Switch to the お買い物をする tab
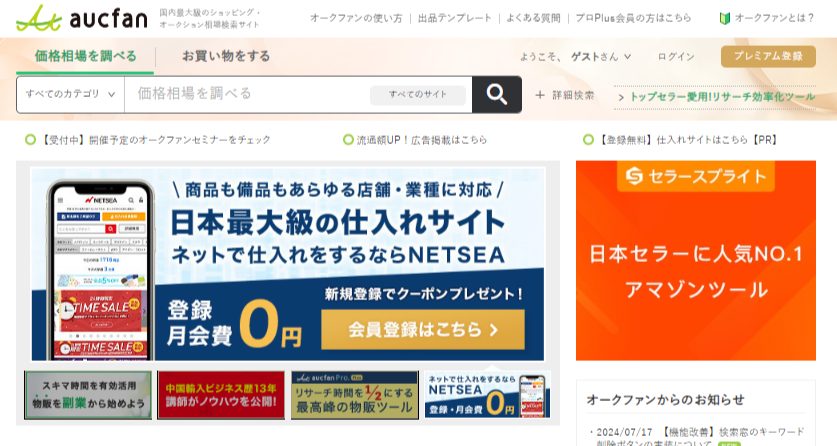 (226, 56)
